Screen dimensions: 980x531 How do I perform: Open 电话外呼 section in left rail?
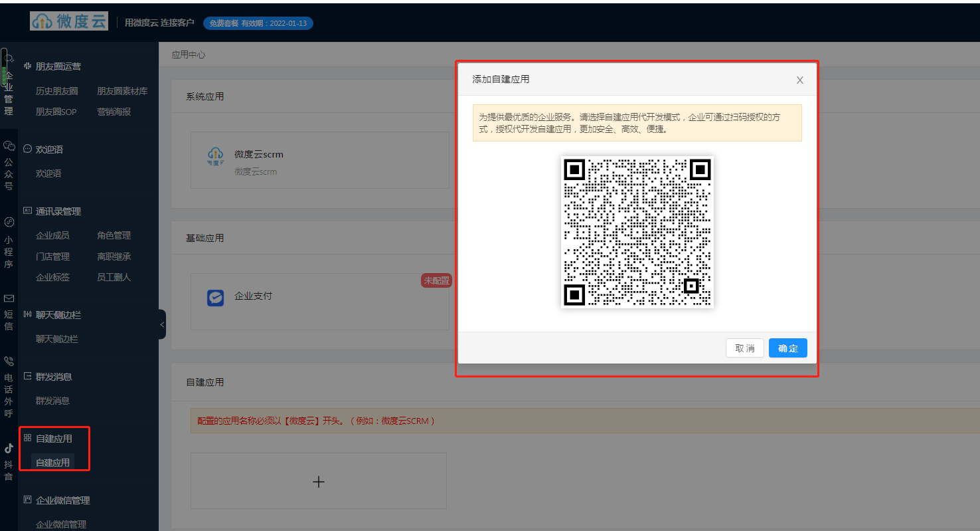[x=9, y=387]
